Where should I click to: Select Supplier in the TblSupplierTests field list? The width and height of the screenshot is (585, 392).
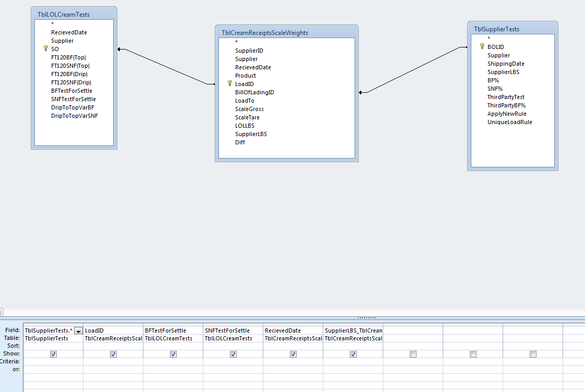point(498,55)
